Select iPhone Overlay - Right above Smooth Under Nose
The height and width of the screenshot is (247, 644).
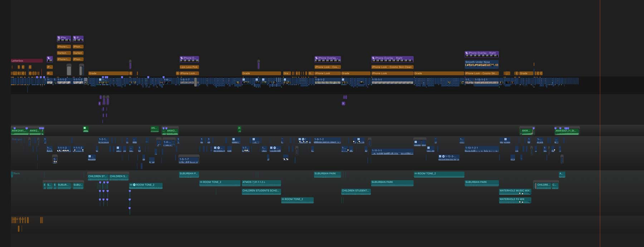[x=482, y=54]
